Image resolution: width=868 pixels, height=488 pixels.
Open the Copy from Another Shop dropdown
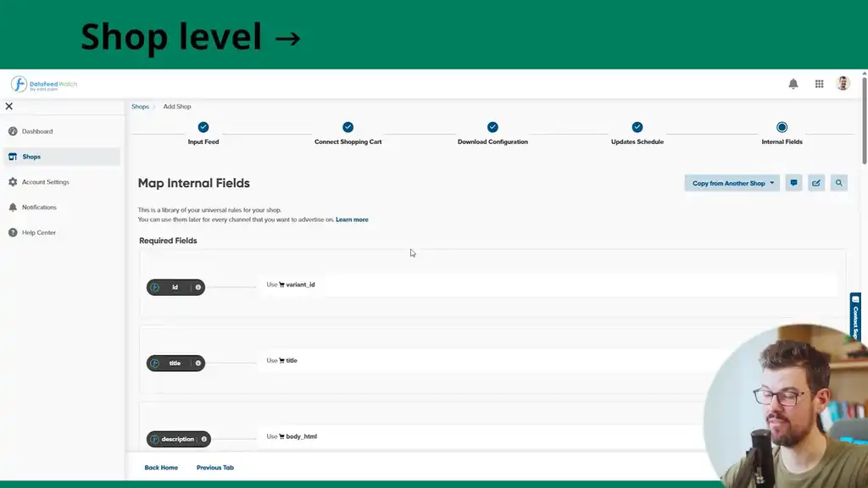pos(732,182)
